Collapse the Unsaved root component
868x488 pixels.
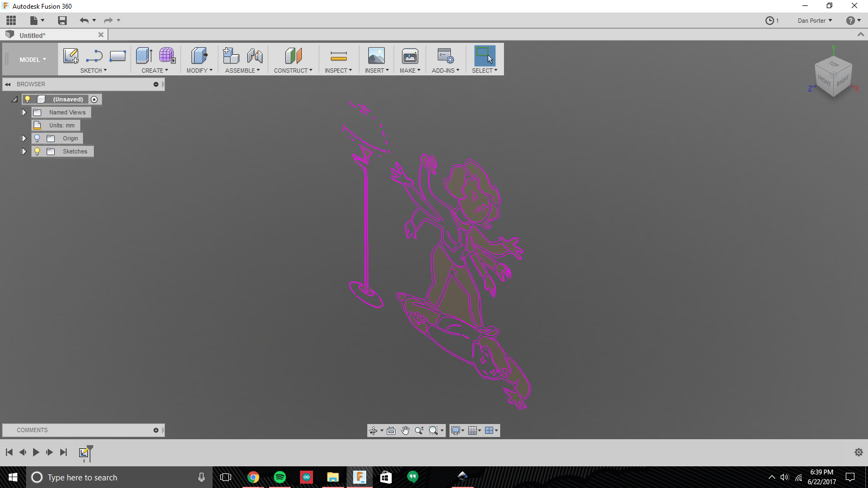(x=15, y=99)
